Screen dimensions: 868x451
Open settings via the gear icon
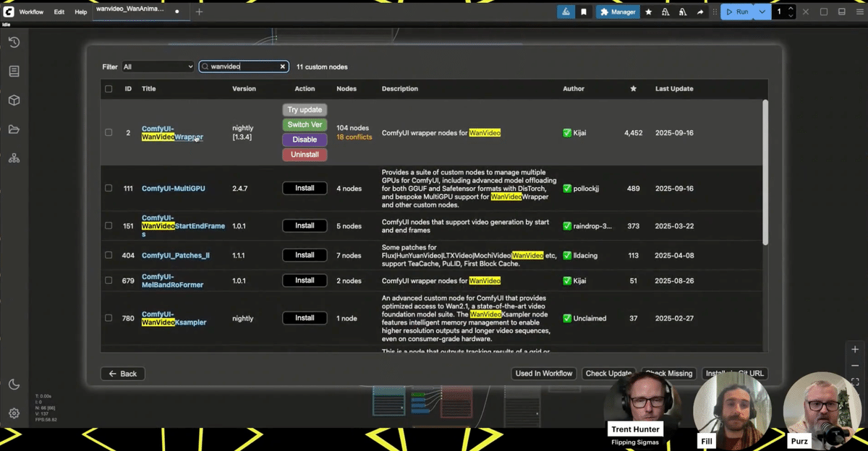tap(14, 413)
